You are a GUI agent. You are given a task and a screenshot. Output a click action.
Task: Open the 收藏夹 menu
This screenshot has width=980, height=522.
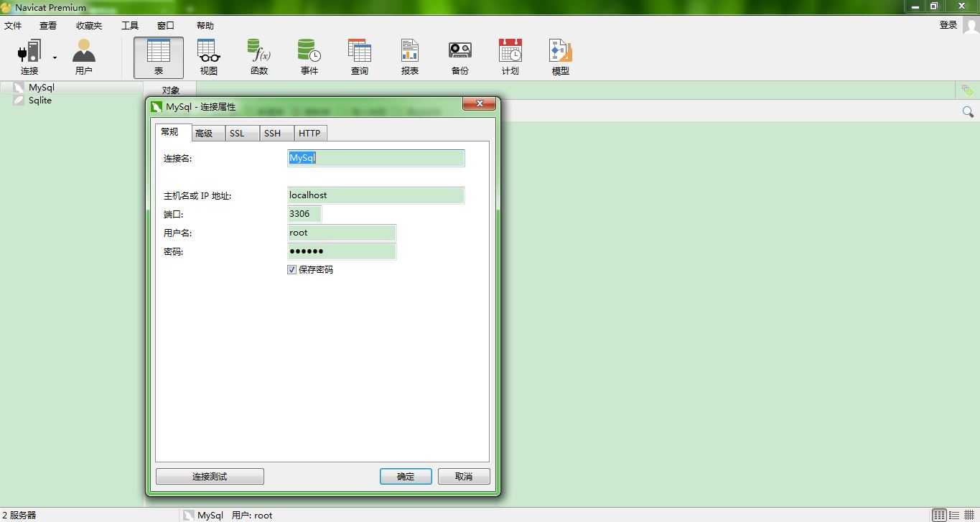(x=89, y=25)
